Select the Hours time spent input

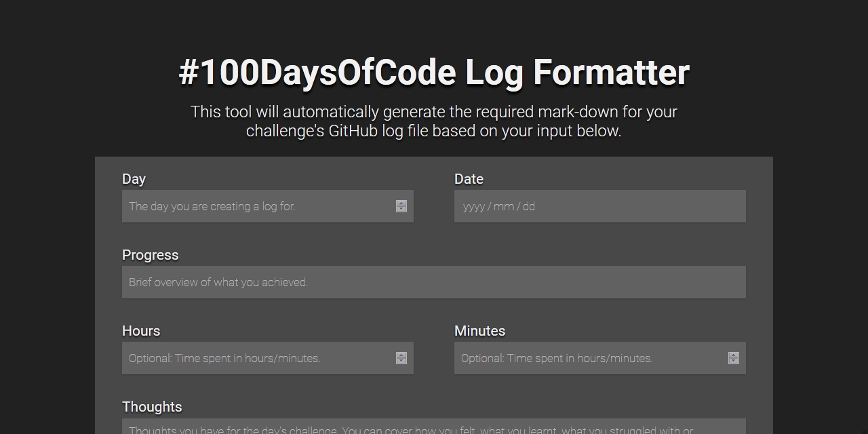pos(258,358)
